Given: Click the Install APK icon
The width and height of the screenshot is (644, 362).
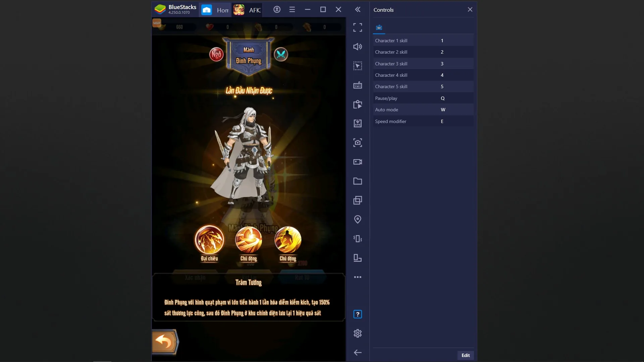Looking at the screenshot, I should click(358, 123).
